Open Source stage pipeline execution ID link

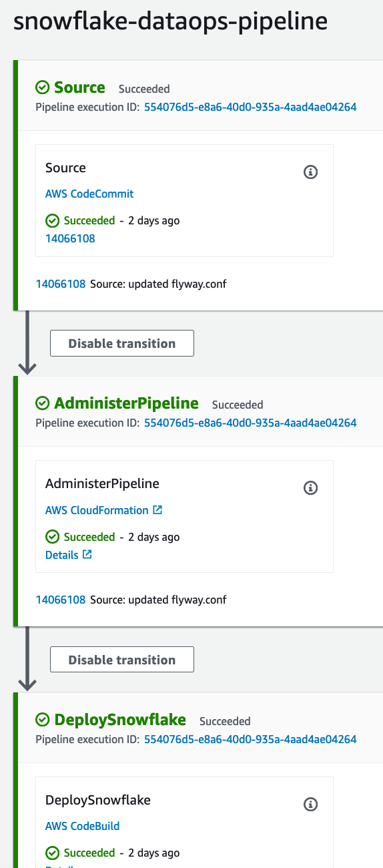pos(250,107)
